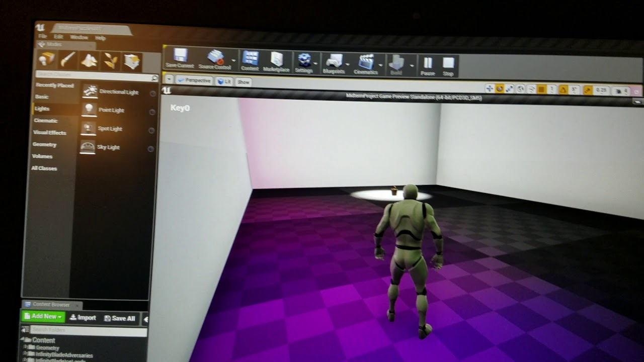Click the Cinematics clapperboard icon
The width and height of the screenshot is (644, 362).
point(366,62)
